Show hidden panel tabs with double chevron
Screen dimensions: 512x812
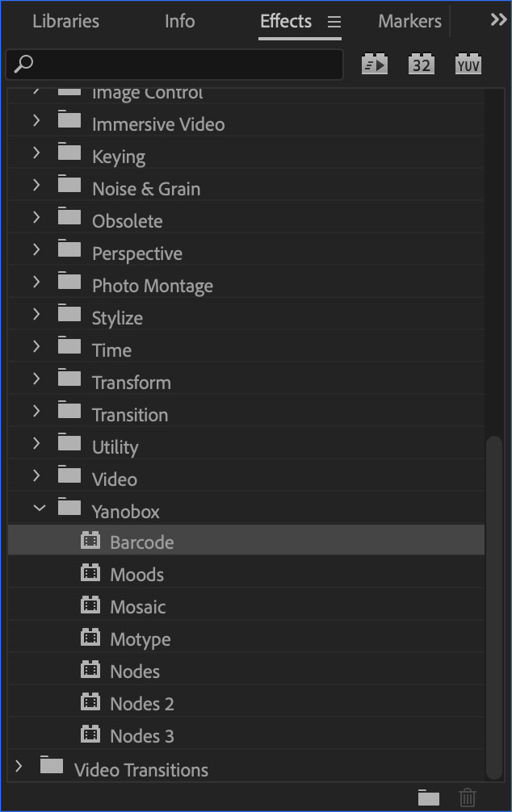498,21
